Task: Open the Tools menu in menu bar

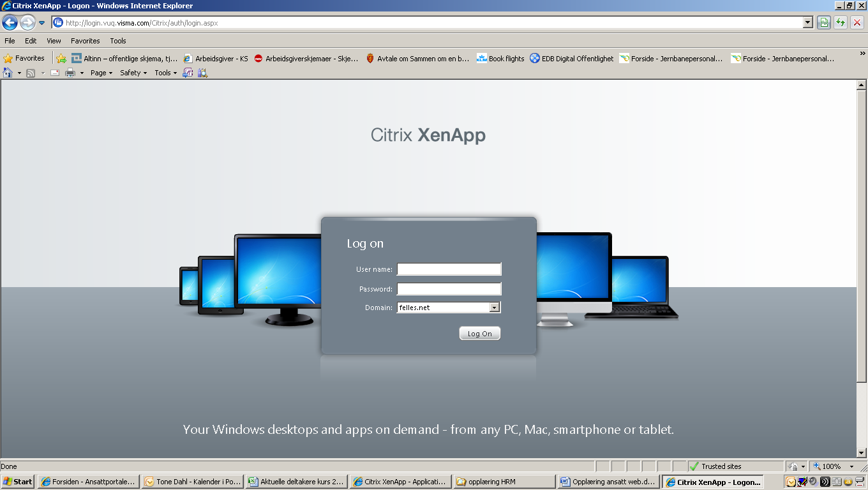Action: (x=118, y=41)
